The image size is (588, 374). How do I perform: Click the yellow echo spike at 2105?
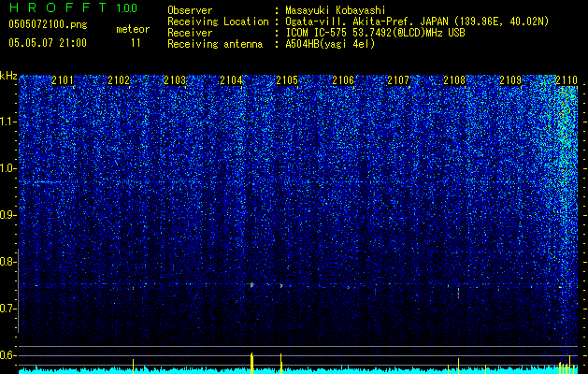280,364
